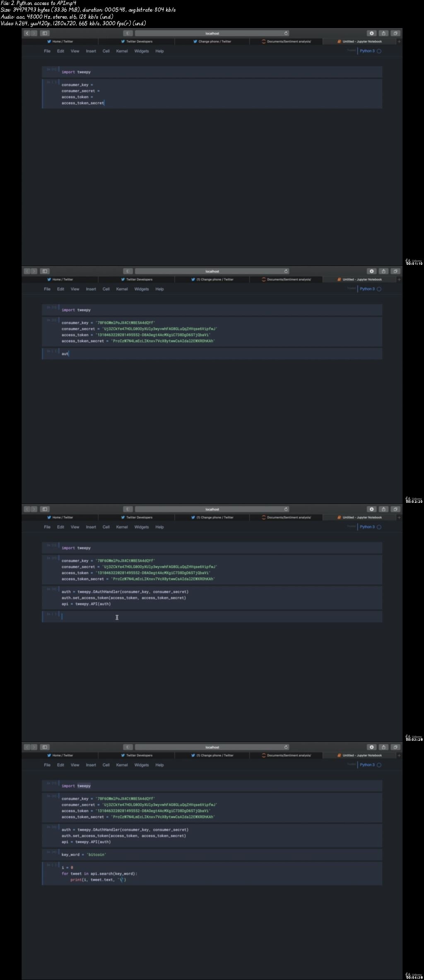The height and width of the screenshot is (980, 424).
Task: Click kernel status circle in 00:01:10 frame
Action: click(x=379, y=51)
